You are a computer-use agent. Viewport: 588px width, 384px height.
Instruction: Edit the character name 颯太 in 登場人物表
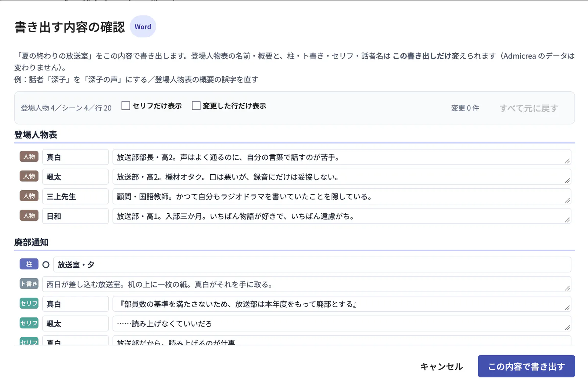click(75, 177)
